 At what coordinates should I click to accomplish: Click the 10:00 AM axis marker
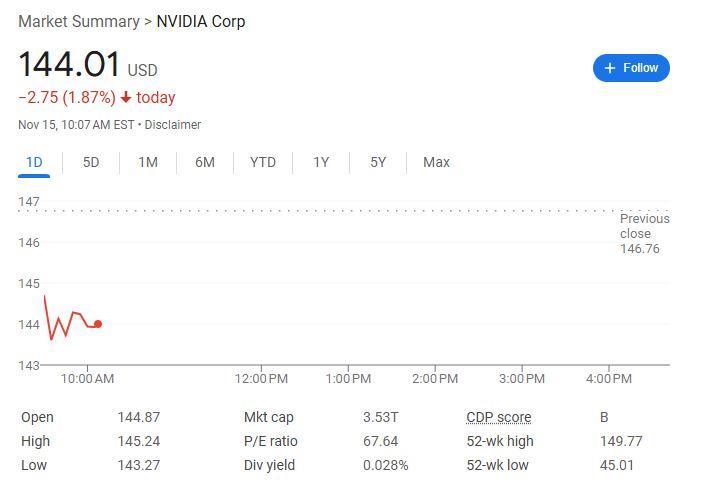87,379
